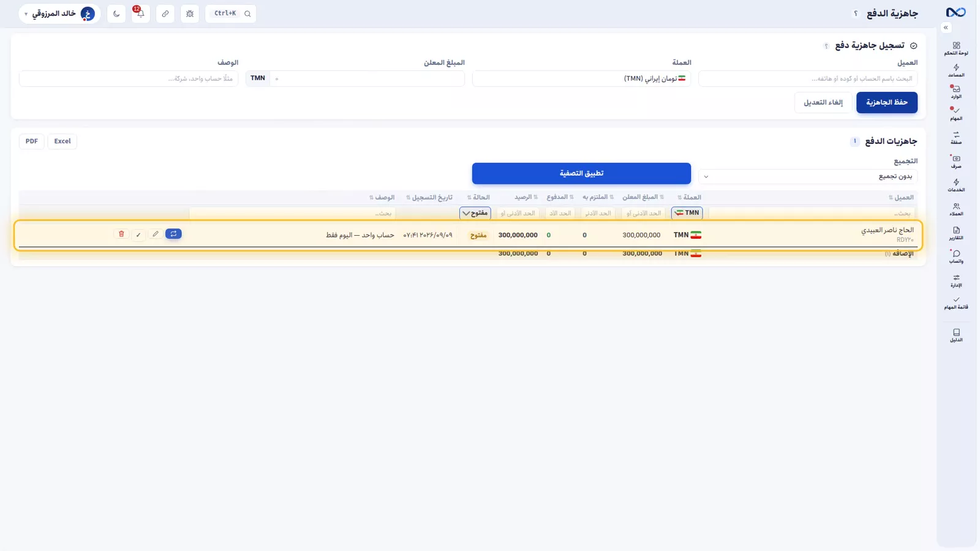
Task: Sort by تاريخ التسجيل column header
Action: [x=429, y=197]
